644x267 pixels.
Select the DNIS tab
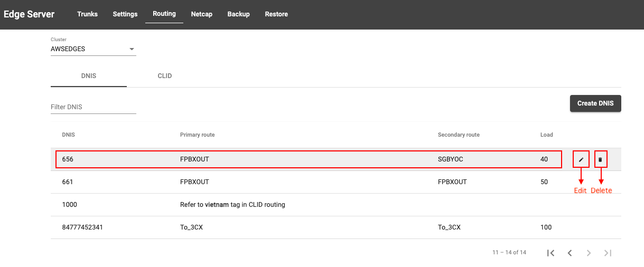point(89,76)
